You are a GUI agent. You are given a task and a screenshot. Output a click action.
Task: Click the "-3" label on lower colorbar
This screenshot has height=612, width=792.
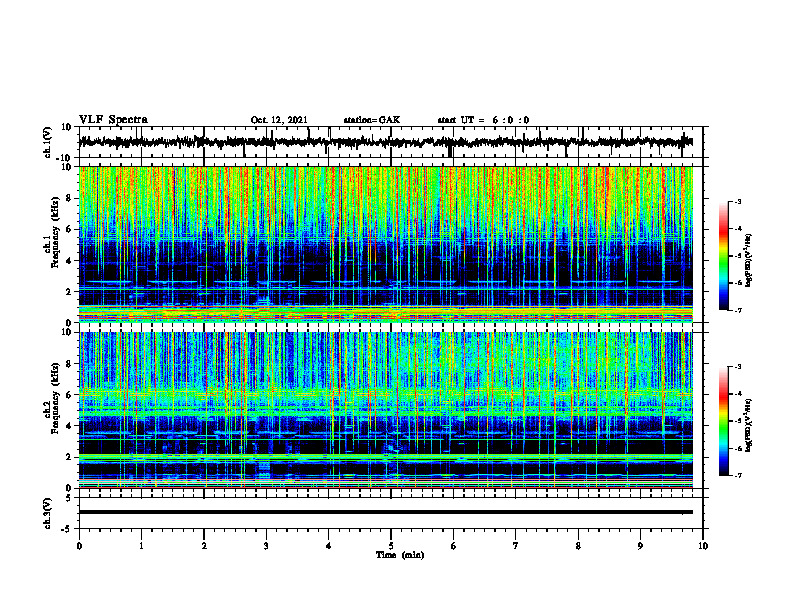[x=738, y=367]
